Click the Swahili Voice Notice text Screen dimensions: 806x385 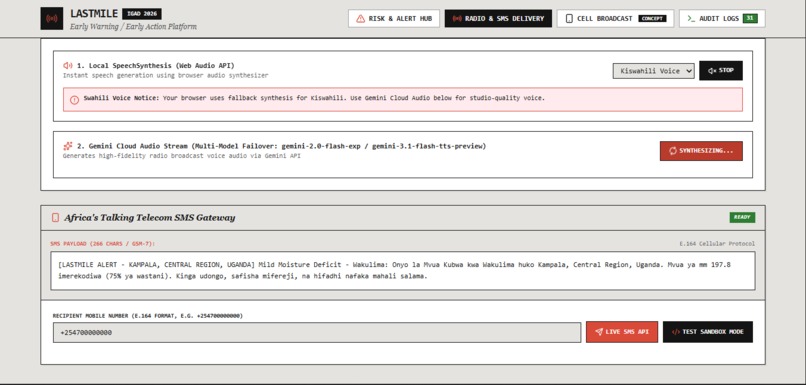[314, 98]
